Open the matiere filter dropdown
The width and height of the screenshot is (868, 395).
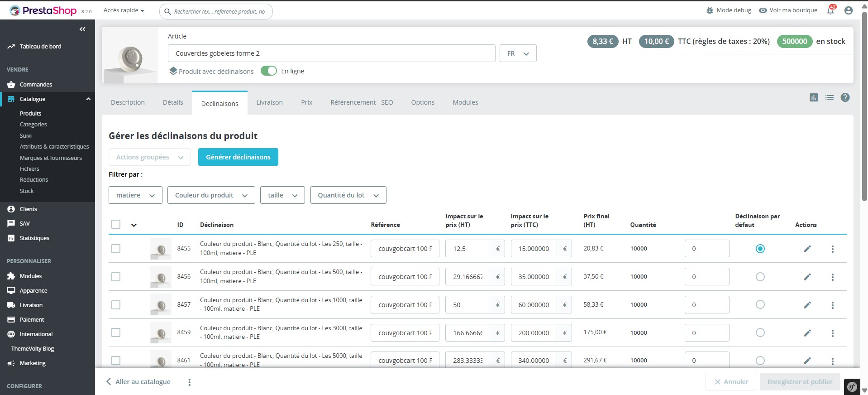[135, 195]
